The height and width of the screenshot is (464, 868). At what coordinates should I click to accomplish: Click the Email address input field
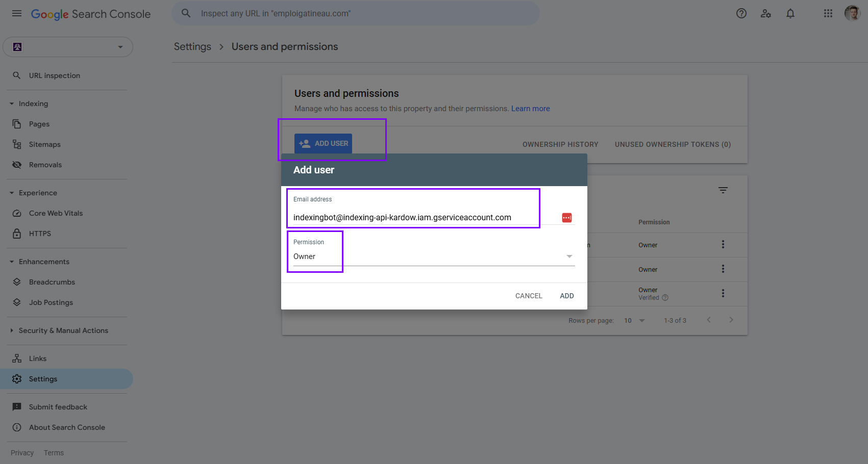413,217
